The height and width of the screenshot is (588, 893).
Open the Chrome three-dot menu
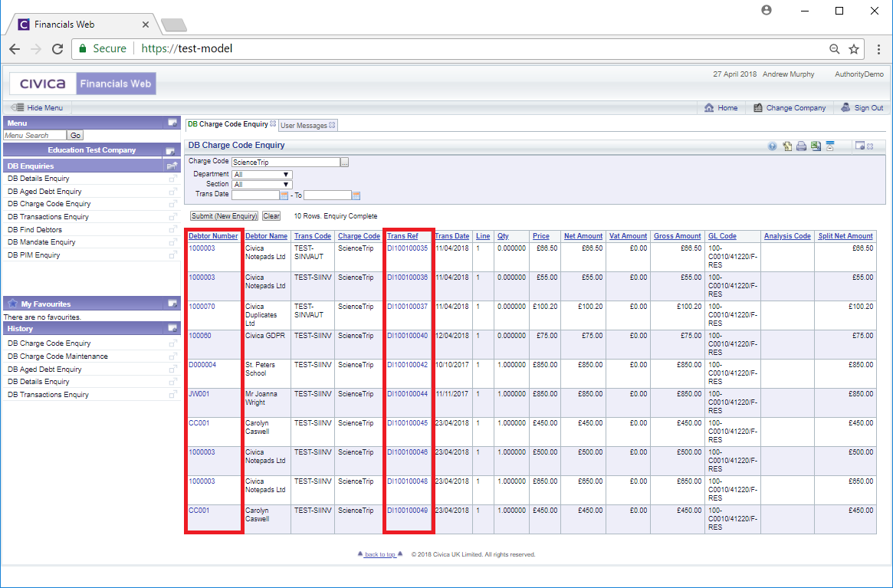[878, 49]
